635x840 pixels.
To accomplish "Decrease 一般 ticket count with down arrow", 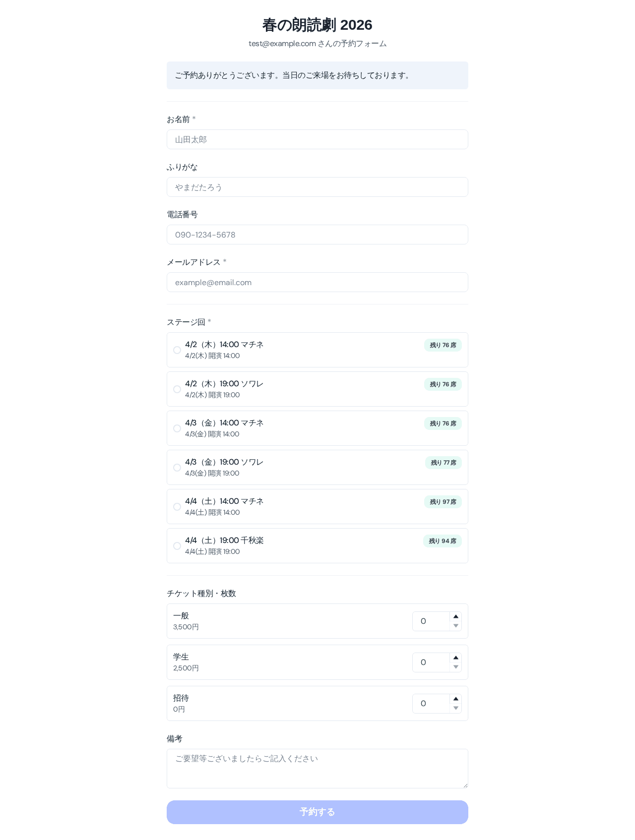I will [455, 626].
